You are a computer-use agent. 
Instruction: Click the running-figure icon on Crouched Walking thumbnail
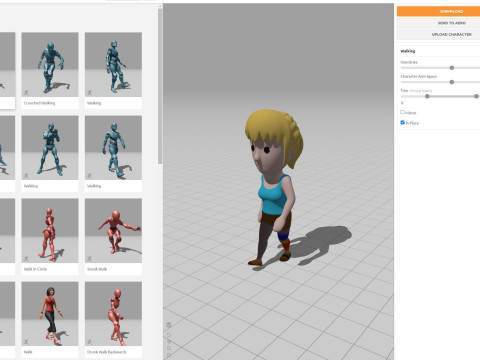coord(26,93)
